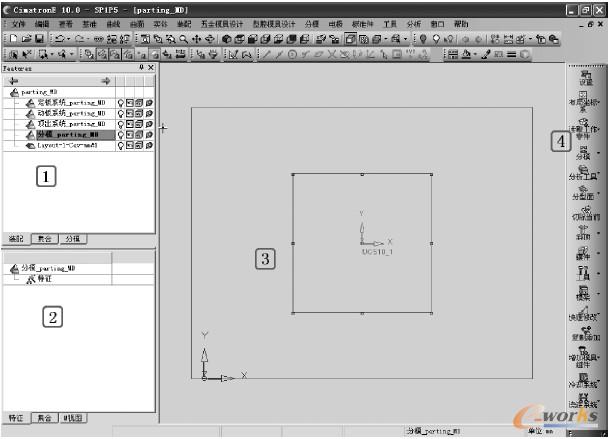Toggle lightbulb visibility for 动模系统_parting_MD

pos(121,113)
